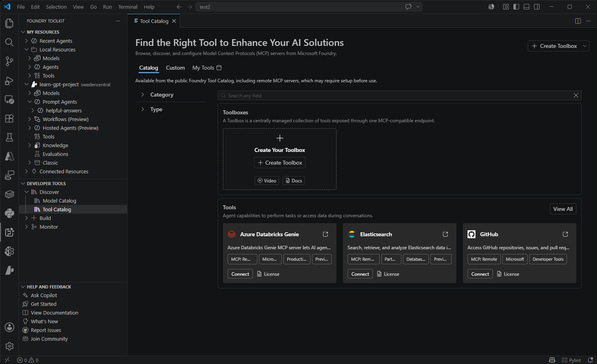Open Accounts icon in activity bar
Viewport: 597px width, 364px height.
9,327
